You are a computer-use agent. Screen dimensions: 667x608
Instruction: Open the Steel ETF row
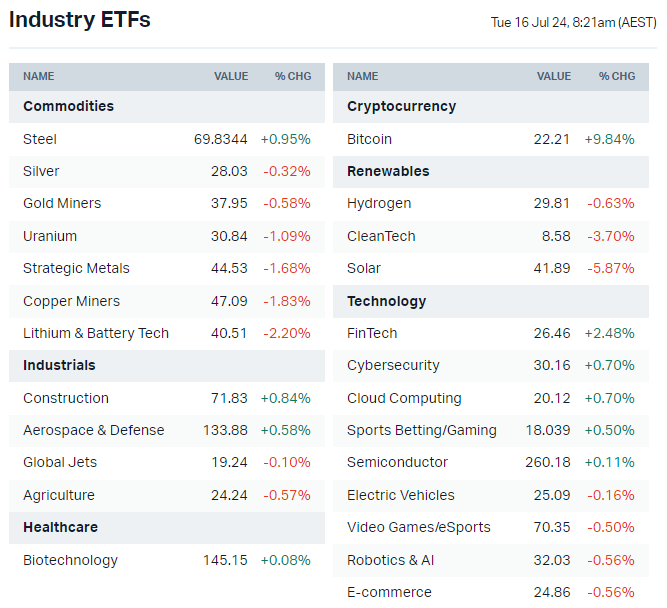point(40,139)
